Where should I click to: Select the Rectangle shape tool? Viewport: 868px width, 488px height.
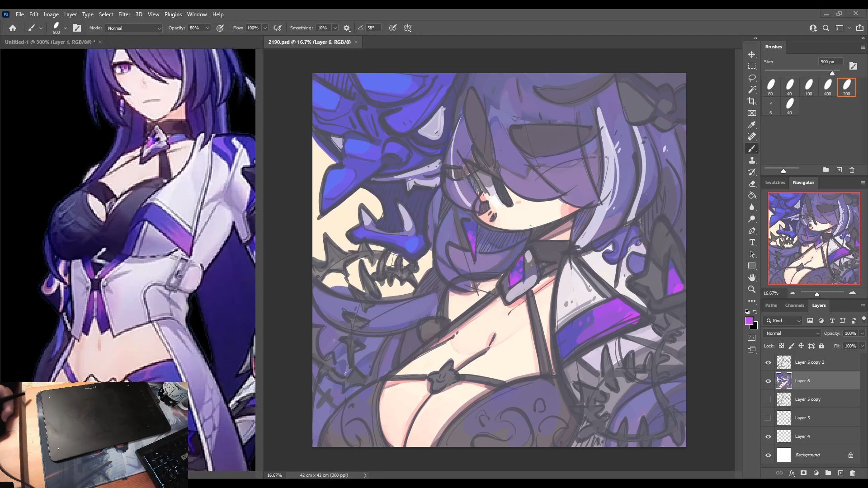tap(752, 266)
